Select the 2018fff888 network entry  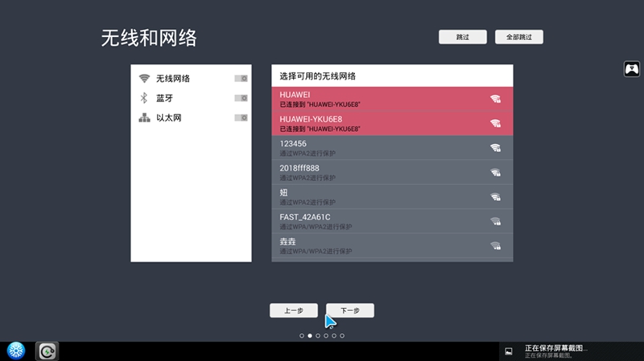click(378, 172)
